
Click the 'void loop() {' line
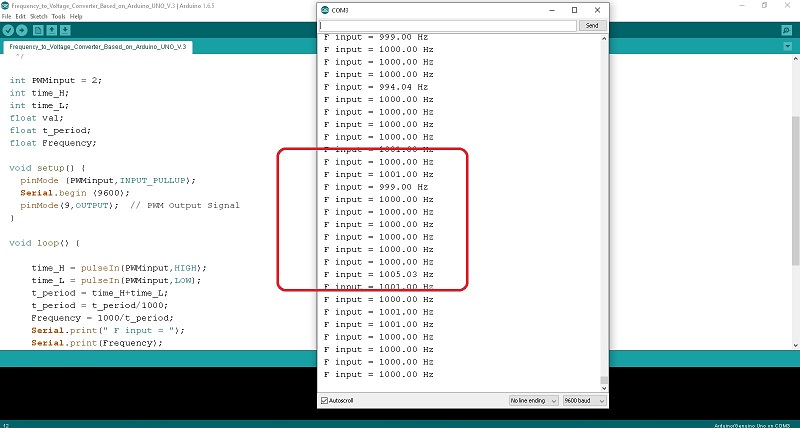pos(44,243)
